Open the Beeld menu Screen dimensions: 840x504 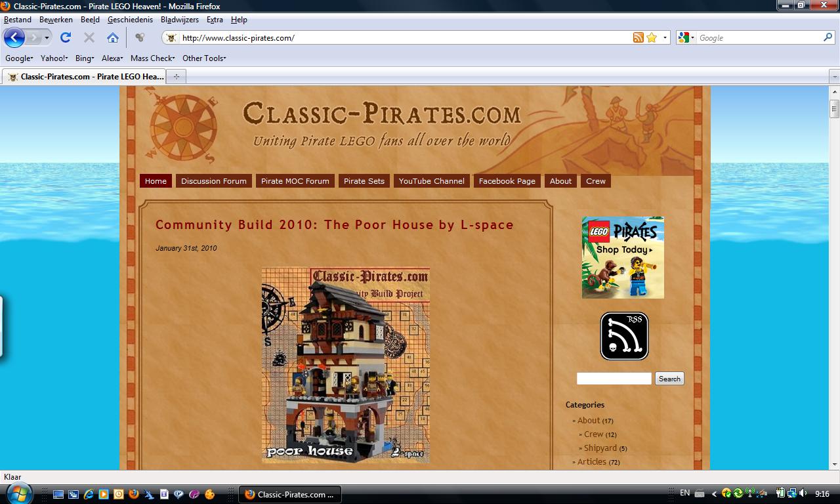[90, 20]
